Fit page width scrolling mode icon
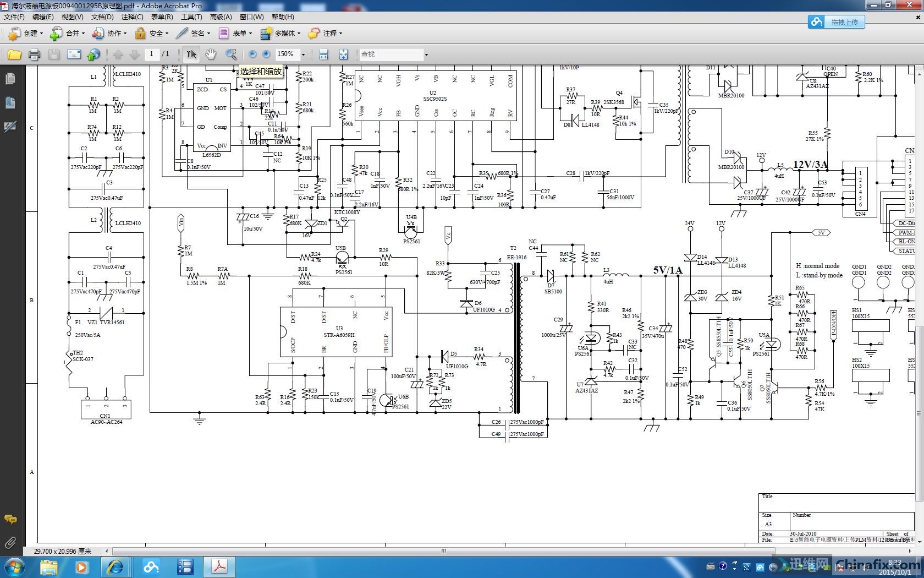 (323, 54)
